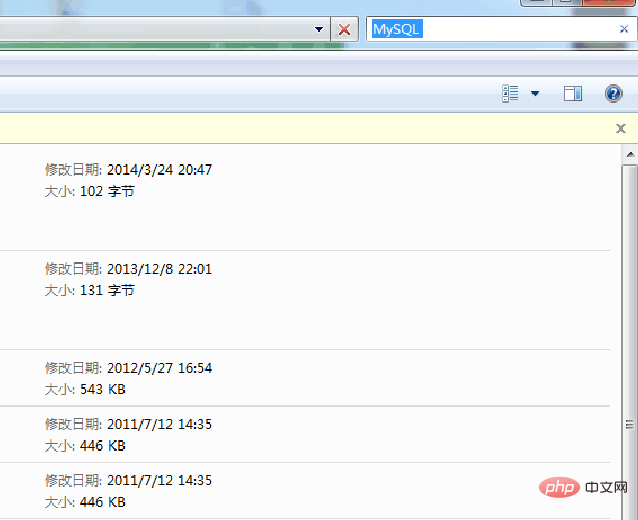Open the view options dropdown arrow

535,94
